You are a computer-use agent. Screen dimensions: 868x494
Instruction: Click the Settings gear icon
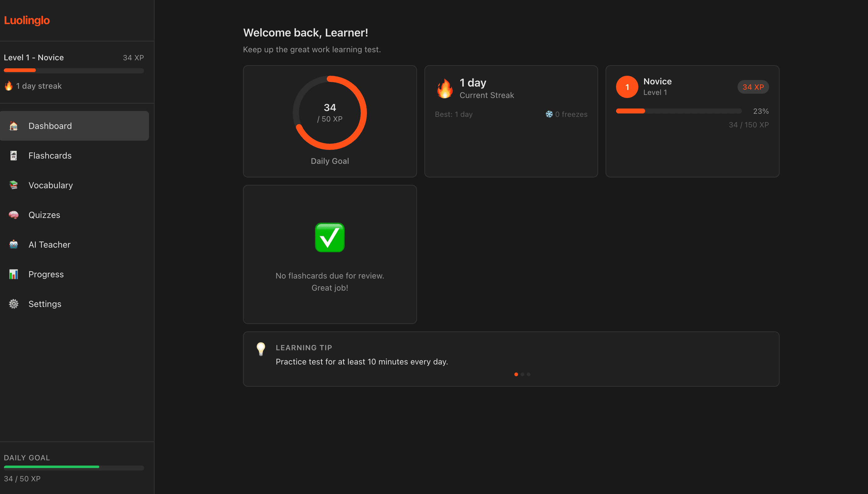pos(14,304)
